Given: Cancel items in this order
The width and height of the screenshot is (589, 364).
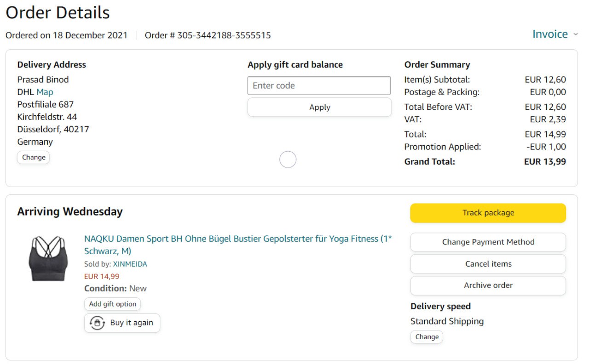Looking at the screenshot, I should [x=488, y=264].
